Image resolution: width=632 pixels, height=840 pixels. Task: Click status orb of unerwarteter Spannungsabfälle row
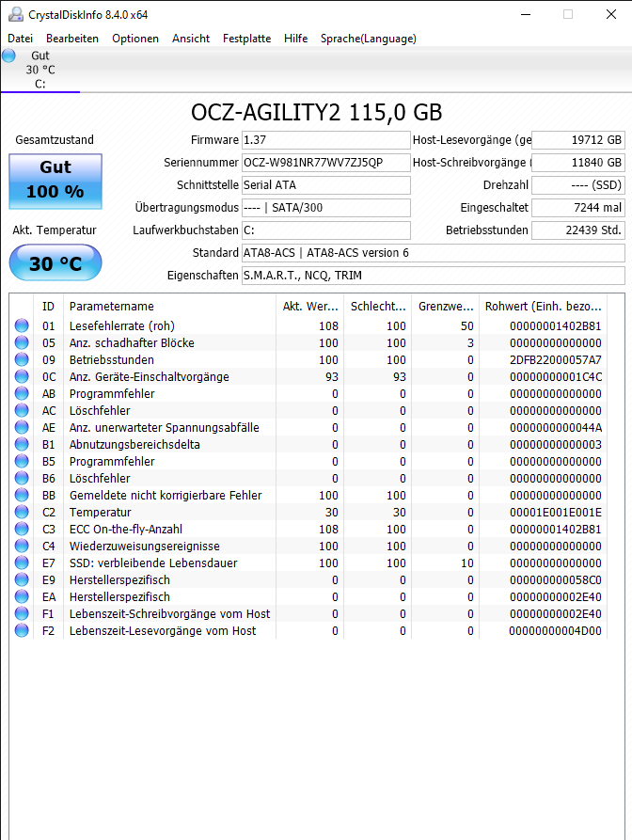pyautogui.click(x=22, y=427)
